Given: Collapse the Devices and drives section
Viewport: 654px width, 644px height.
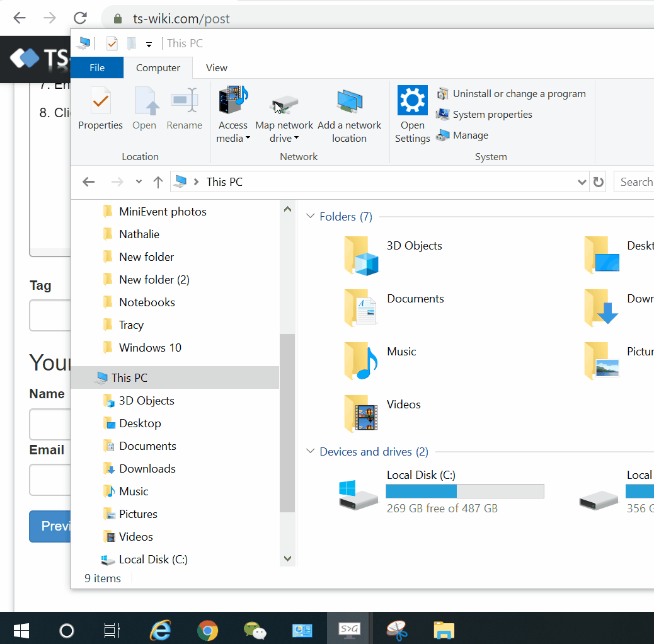Looking at the screenshot, I should (x=310, y=452).
